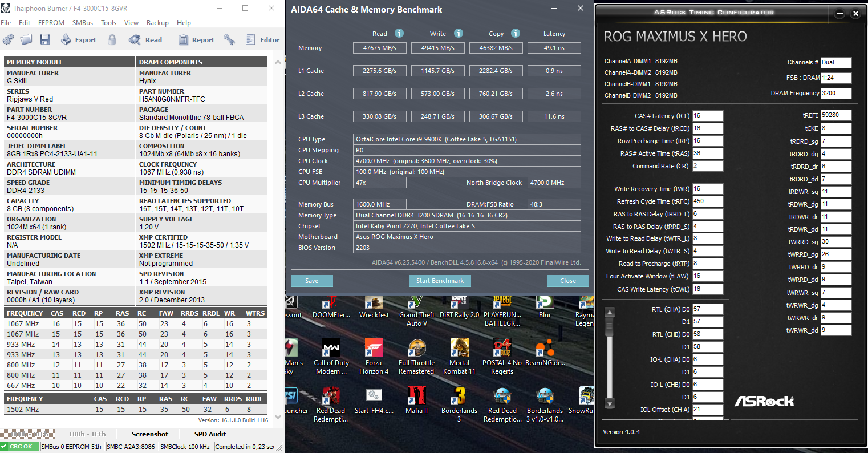The height and width of the screenshot is (453, 868).
Task: Select the POSTAL 4 No Regerts desktop icon
Action: [502, 357]
